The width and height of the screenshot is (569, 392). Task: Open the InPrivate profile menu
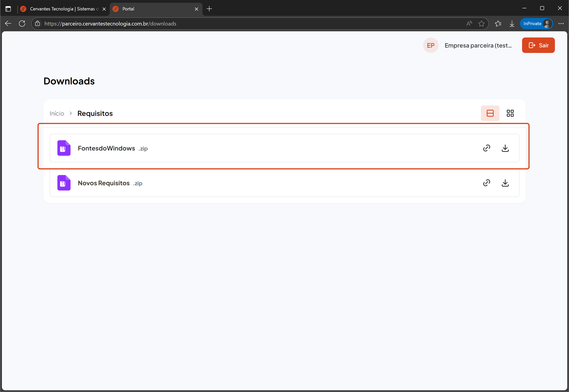[x=536, y=24]
